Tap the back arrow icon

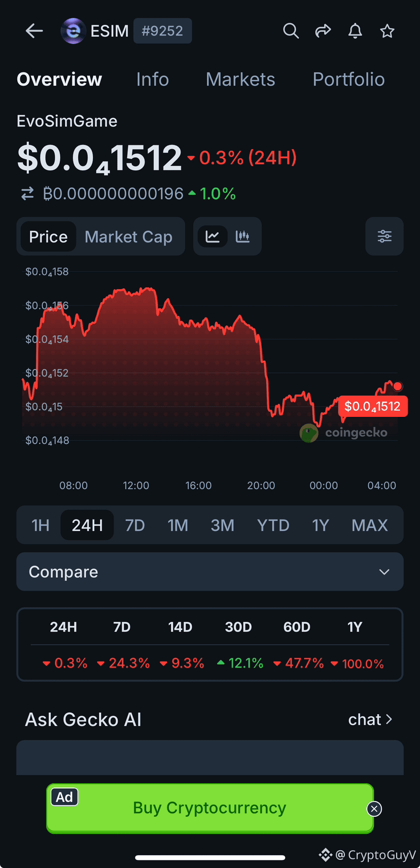[x=34, y=31]
